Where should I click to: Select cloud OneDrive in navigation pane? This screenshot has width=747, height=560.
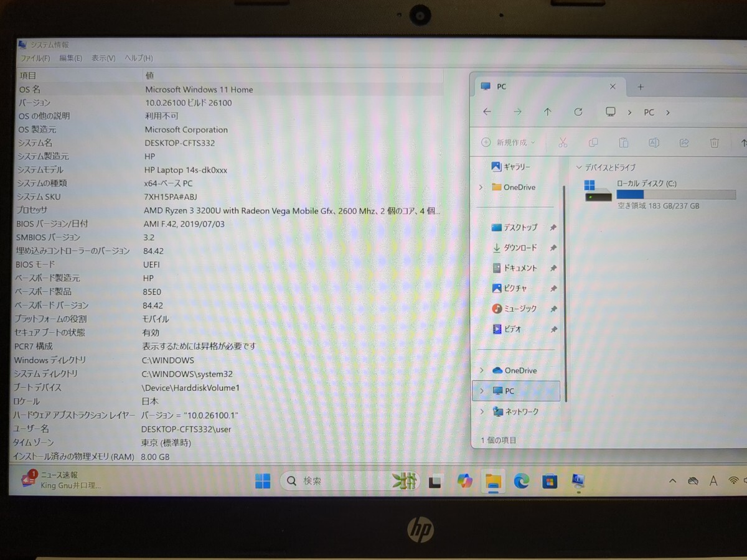pyautogui.click(x=514, y=370)
